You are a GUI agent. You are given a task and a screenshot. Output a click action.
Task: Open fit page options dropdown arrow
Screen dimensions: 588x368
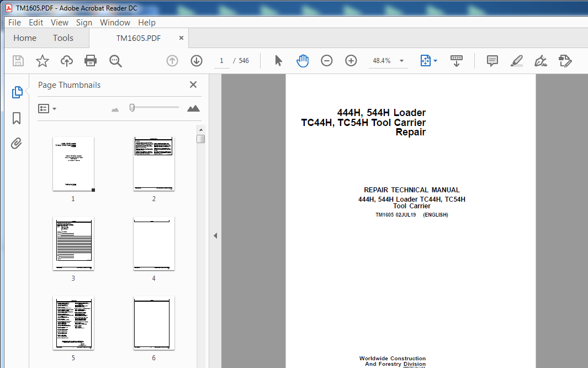click(436, 61)
